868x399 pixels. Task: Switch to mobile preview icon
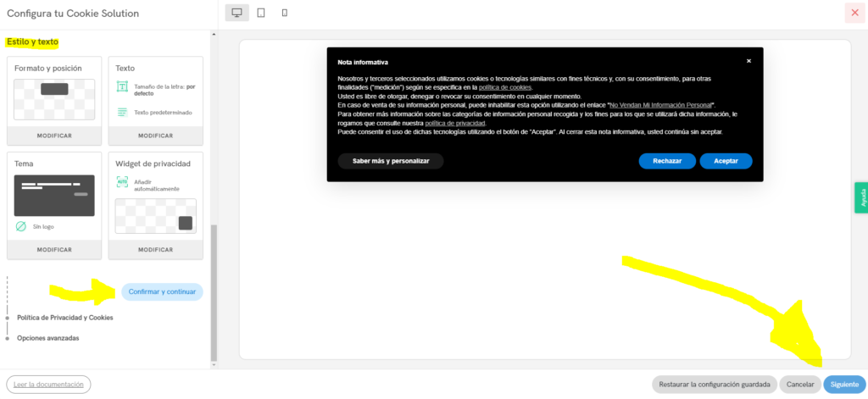click(284, 13)
